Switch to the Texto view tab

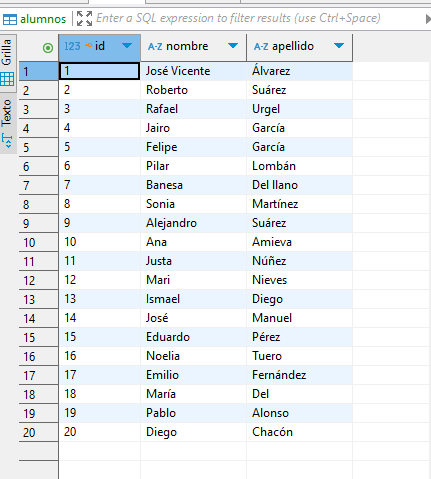(x=7, y=121)
